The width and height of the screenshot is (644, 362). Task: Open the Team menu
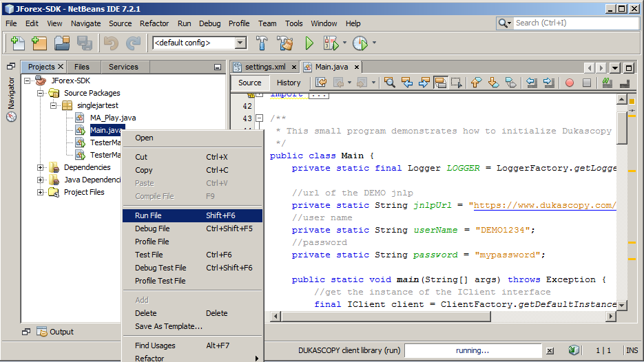267,23
